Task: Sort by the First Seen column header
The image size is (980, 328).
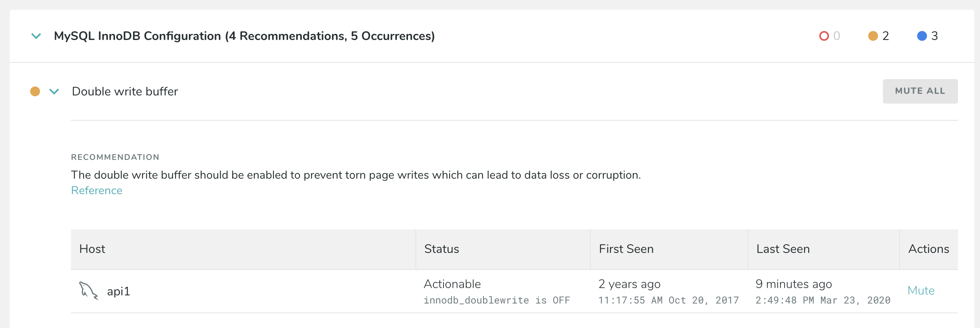Action: [626, 249]
